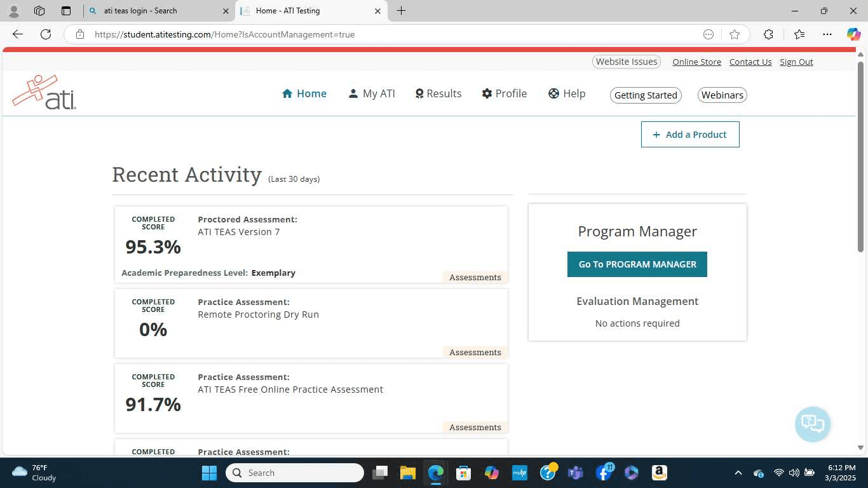
Task: Click the ATI logo
Action: [x=44, y=93]
